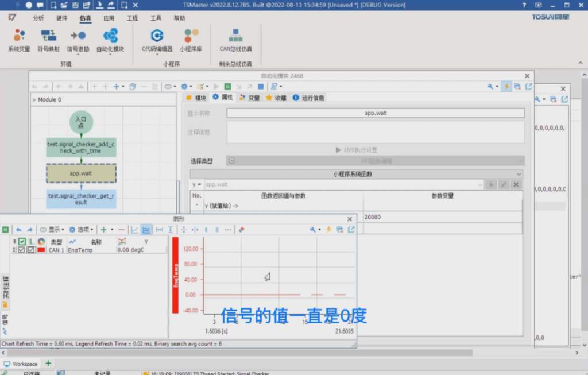Click the 20000 parameter value cell
Screen dimensions: 588x375
pos(443,217)
